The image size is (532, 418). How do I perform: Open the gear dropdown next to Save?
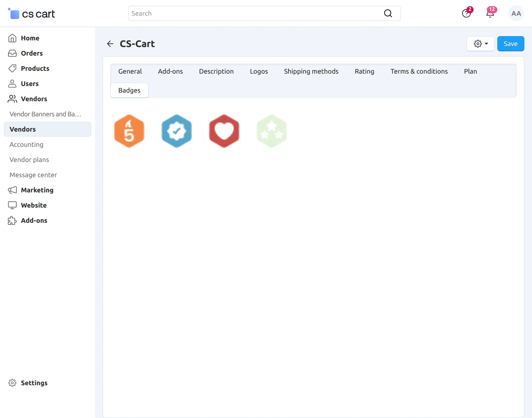coord(480,44)
